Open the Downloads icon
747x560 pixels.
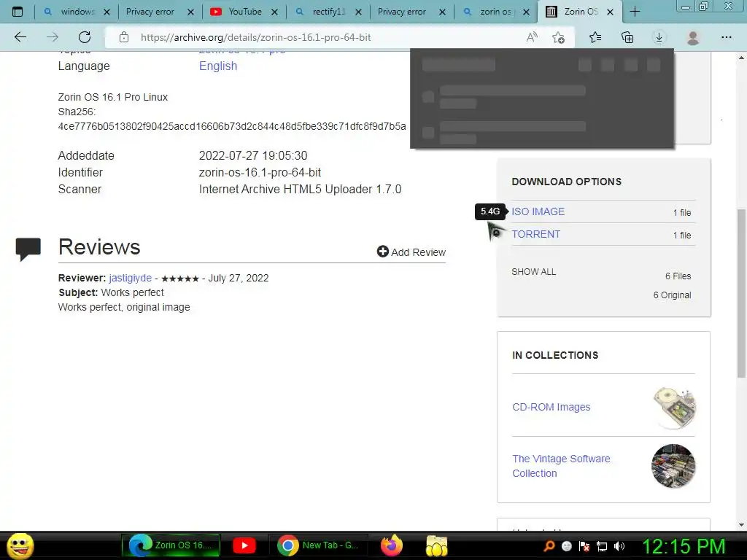pyautogui.click(x=659, y=37)
